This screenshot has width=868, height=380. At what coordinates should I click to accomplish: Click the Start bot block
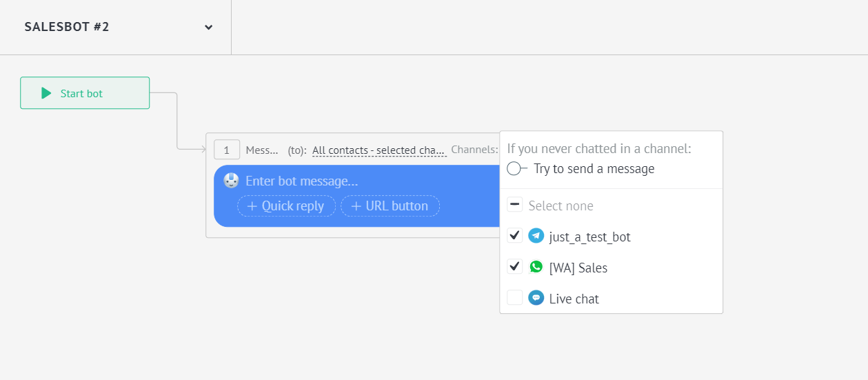[x=85, y=93]
